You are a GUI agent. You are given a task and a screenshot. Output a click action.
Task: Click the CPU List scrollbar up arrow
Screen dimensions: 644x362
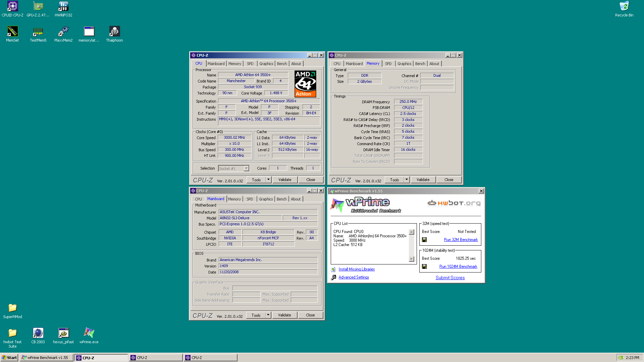[412, 232]
